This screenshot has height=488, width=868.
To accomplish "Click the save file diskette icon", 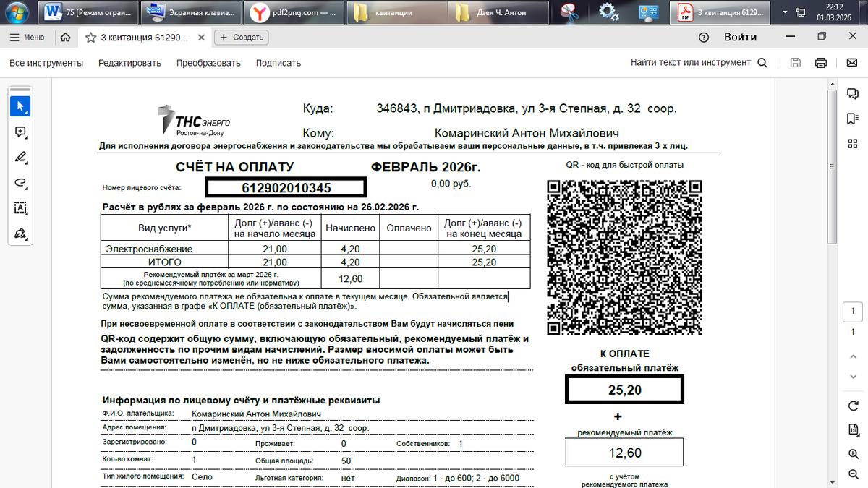I will coord(796,63).
